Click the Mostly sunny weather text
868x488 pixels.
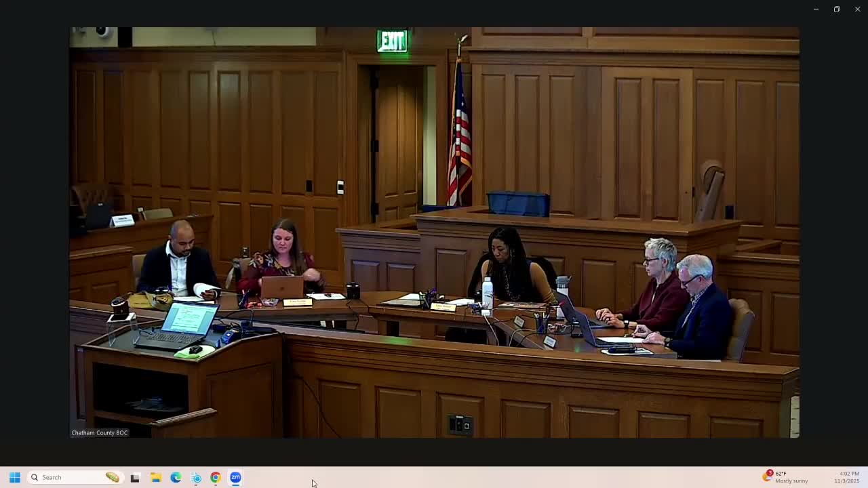click(791, 481)
